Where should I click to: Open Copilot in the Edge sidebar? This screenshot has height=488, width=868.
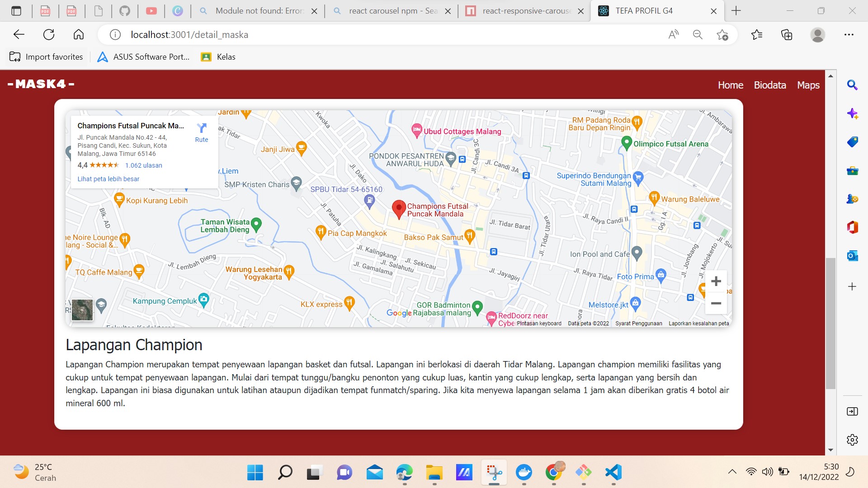853,113
